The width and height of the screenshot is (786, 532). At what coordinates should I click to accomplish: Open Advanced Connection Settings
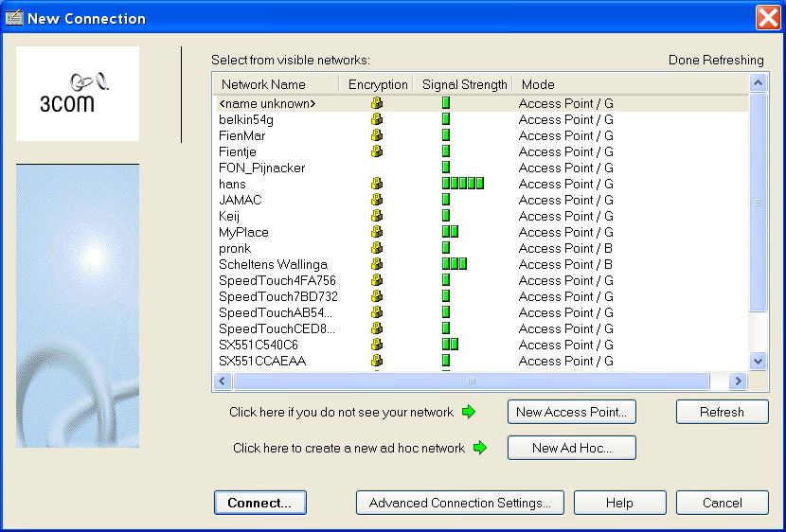click(x=459, y=503)
